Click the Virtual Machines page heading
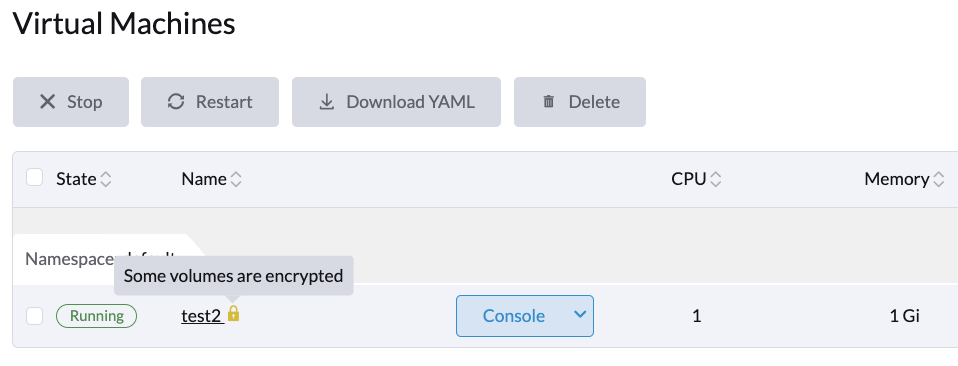Image resolution: width=958 pixels, height=366 pixels. (x=124, y=24)
